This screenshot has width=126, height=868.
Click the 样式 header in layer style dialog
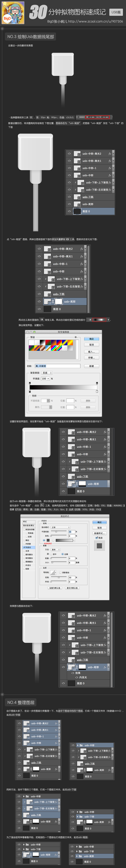(29, 521)
